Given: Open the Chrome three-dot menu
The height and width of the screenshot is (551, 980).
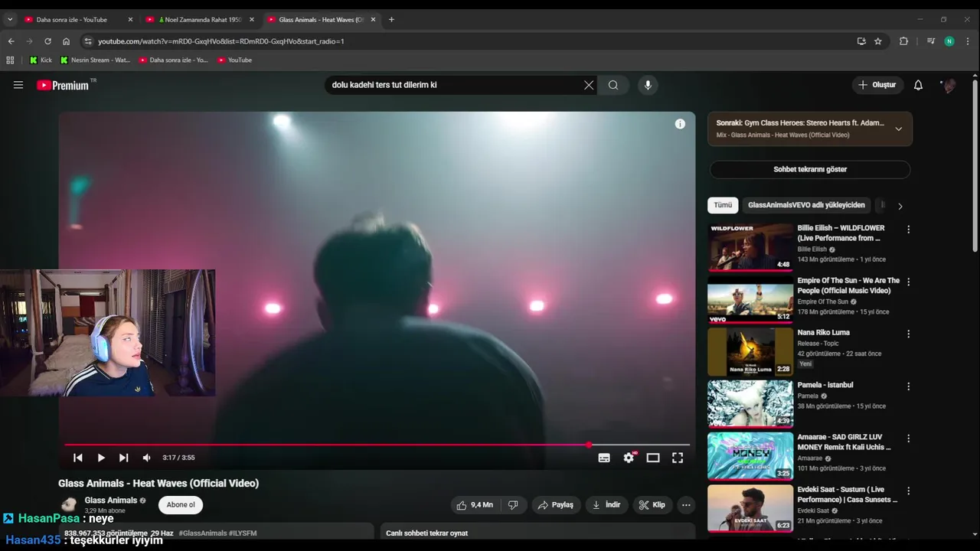Looking at the screenshot, I should (968, 41).
